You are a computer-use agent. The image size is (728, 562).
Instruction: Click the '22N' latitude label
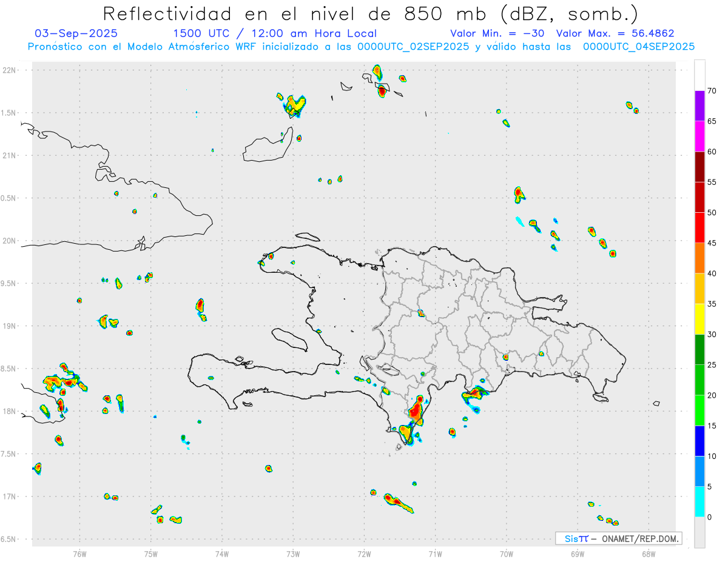tap(10, 70)
